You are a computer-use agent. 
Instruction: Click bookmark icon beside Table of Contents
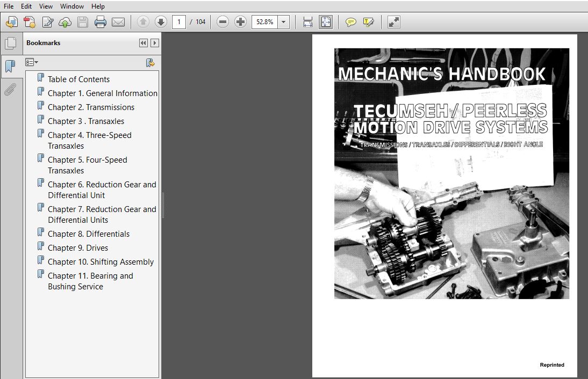pyautogui.click(x=40, y=78)
